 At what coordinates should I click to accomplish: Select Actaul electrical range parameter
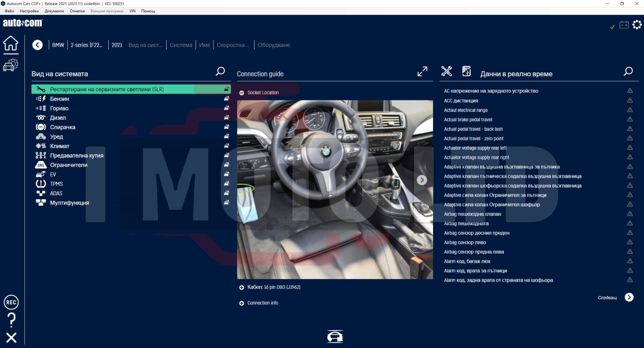[x=466, y=110]
